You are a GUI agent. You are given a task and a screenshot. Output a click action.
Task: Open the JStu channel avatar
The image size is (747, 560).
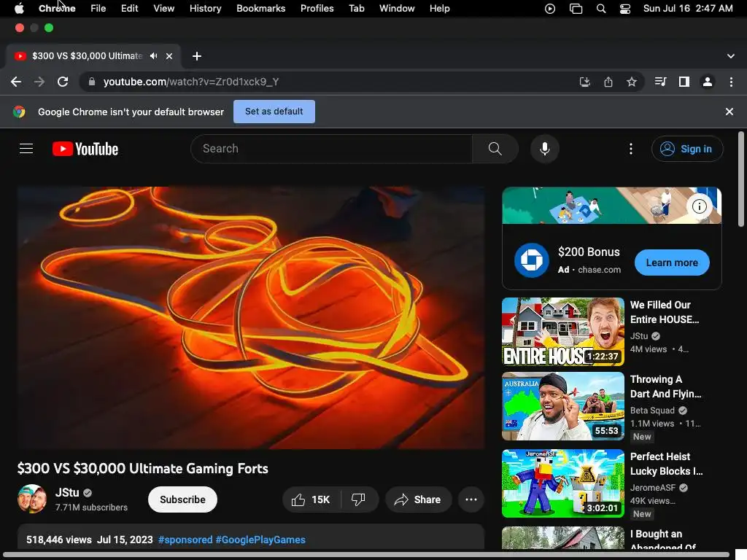tap(32, 499)
